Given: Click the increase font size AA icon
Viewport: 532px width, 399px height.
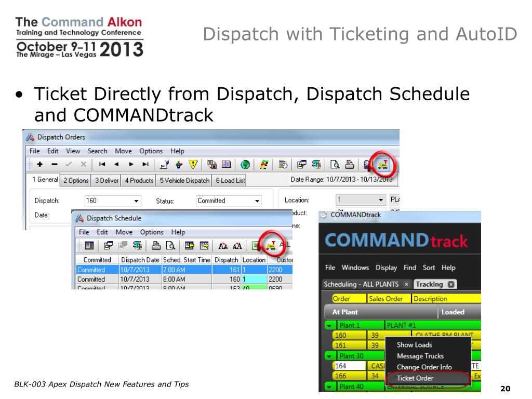Looking at the screenshot, I should coord(237,246).
